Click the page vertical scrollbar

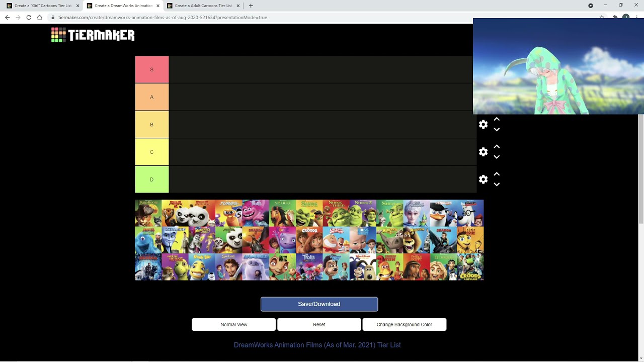641,168
